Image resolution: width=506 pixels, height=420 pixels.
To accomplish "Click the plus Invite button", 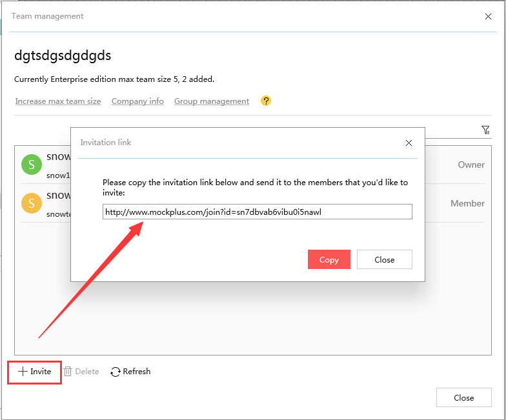I will click(x=35, y=372).
